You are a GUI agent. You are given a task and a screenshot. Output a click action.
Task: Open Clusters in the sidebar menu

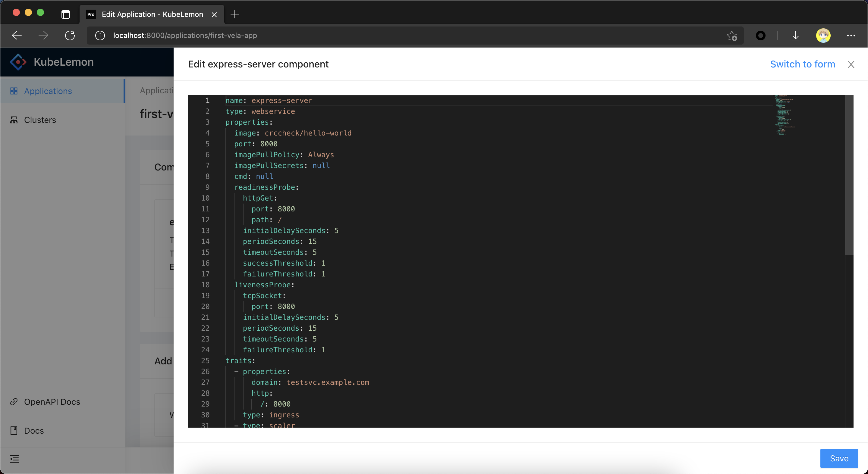[40, 120]
